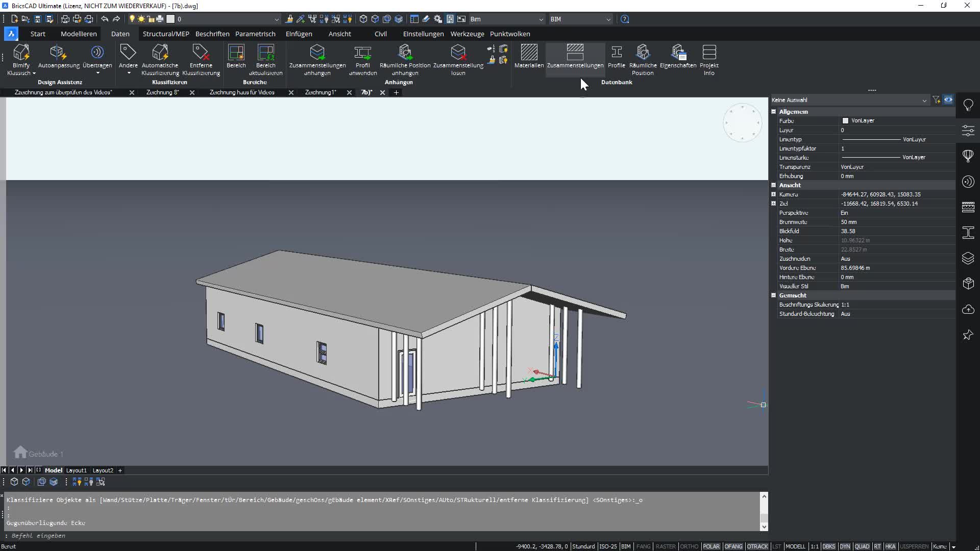Viewport: 980px width, 551px height.
Task: Toggle QUAD in status bar
Action: (862, 546)
